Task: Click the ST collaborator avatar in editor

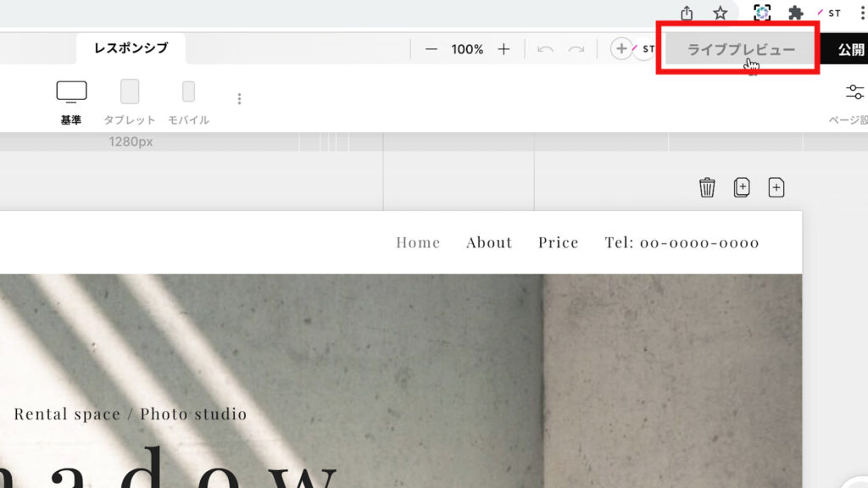Action: tap(645, 48)
